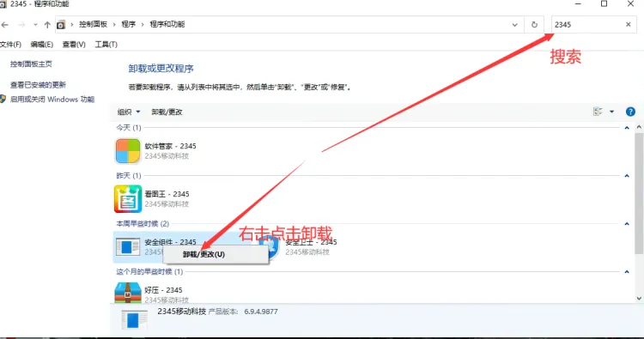Collapse the 昨天 (1) group
Image resolution: width=644 pixels, height=339 pixels.
(x=627, y=176)
